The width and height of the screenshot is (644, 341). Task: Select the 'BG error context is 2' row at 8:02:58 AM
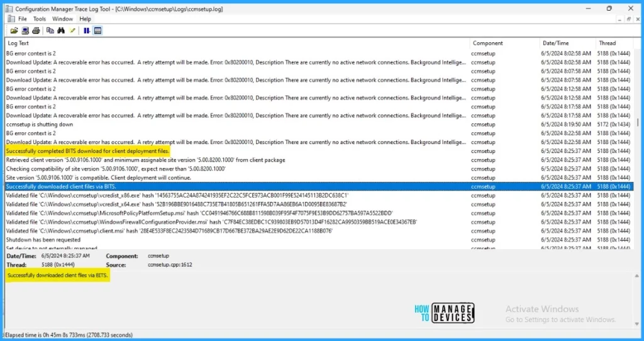[x=319, y=53]
